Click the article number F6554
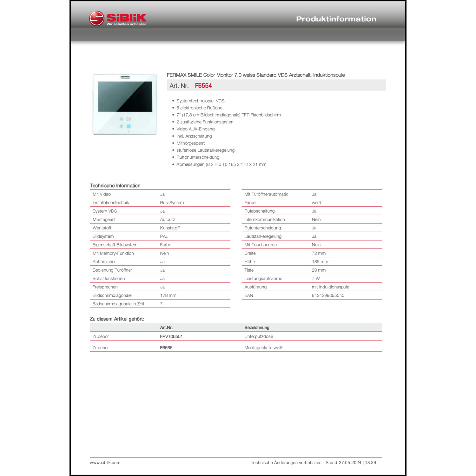The height and width of the screenshot is (476, 476). pos(203,85)
